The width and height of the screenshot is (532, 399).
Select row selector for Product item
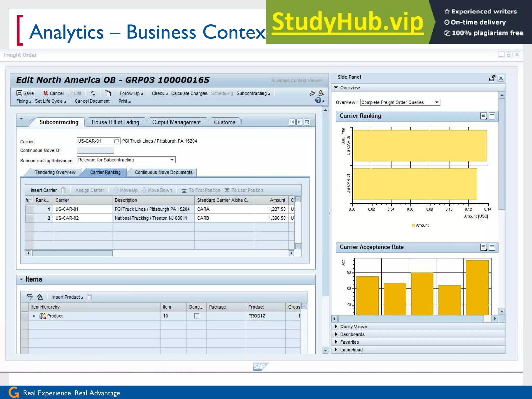[x=24, y=316]
